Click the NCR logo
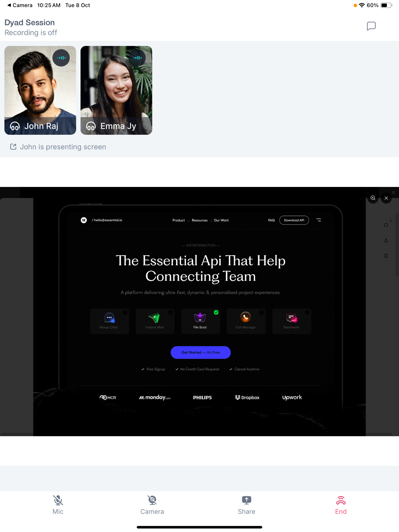This screenshot has height=532, width=399. click(x=108, y=398)
